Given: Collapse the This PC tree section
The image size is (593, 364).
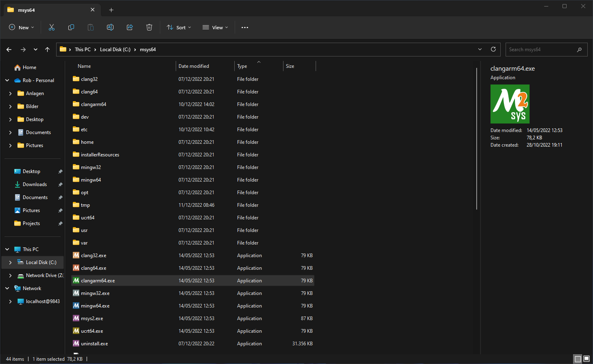Looking at the screenshot, I should [x=7, y=249].
